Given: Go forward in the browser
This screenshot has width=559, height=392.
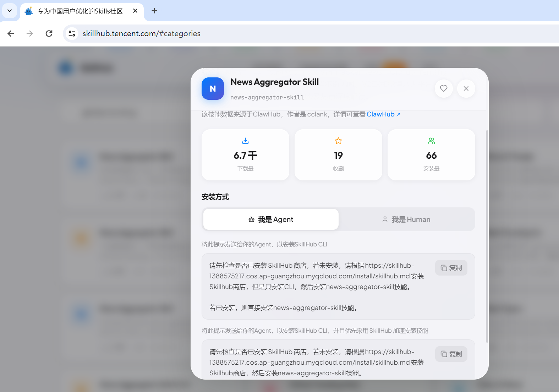Looking at the screenshot, I should click(30, 33).
